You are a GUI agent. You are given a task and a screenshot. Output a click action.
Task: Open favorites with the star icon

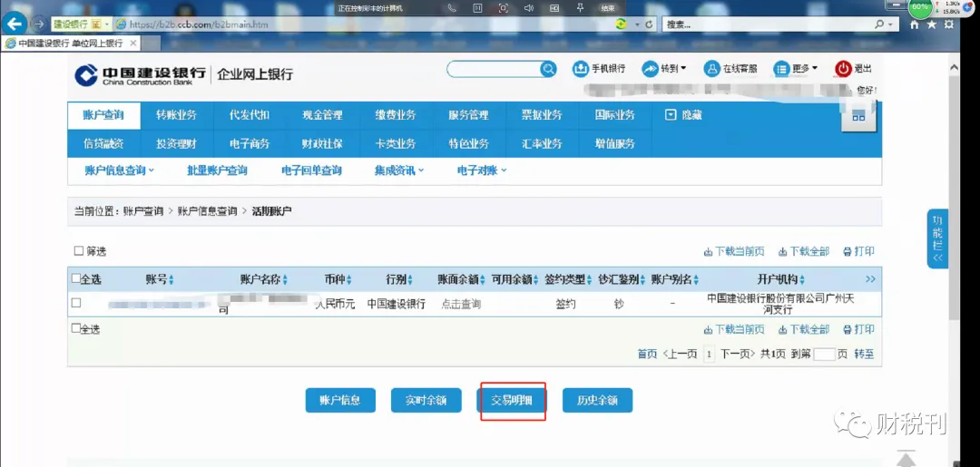coord(932,24)
